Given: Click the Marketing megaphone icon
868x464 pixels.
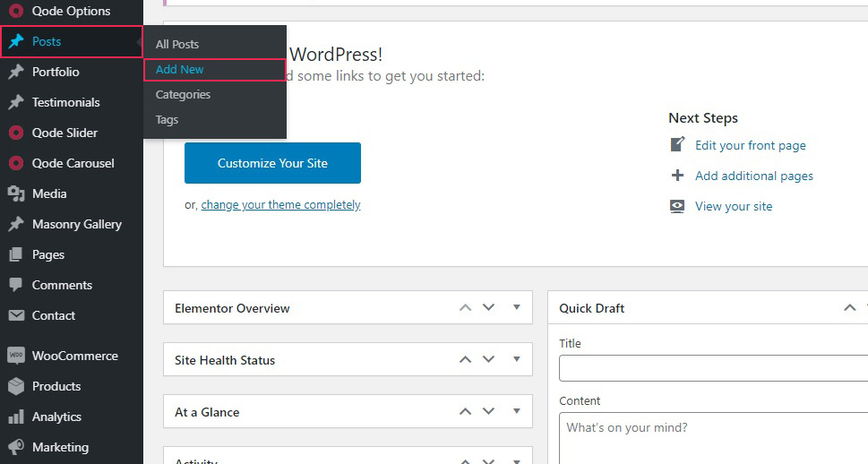Looking at the screenshot, I should 16,447.
